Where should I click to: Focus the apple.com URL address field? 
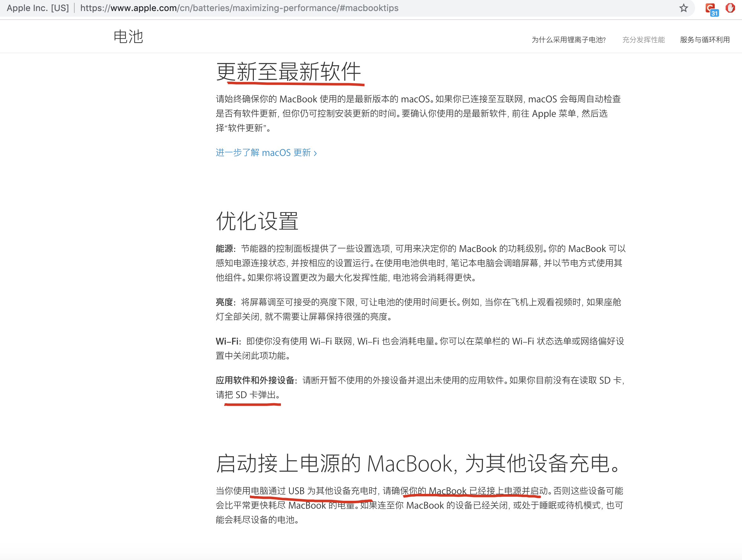tap(239, 8)
